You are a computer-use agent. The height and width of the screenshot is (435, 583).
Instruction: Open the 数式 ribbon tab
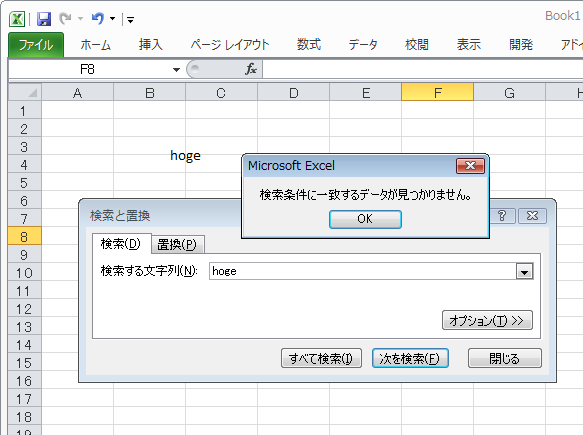[309, 45]
